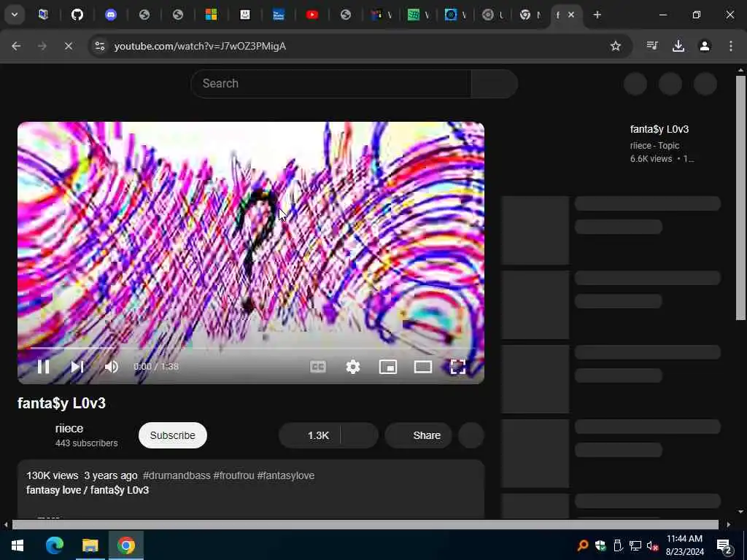Focus the YouTube Search field

coord(330,83)
